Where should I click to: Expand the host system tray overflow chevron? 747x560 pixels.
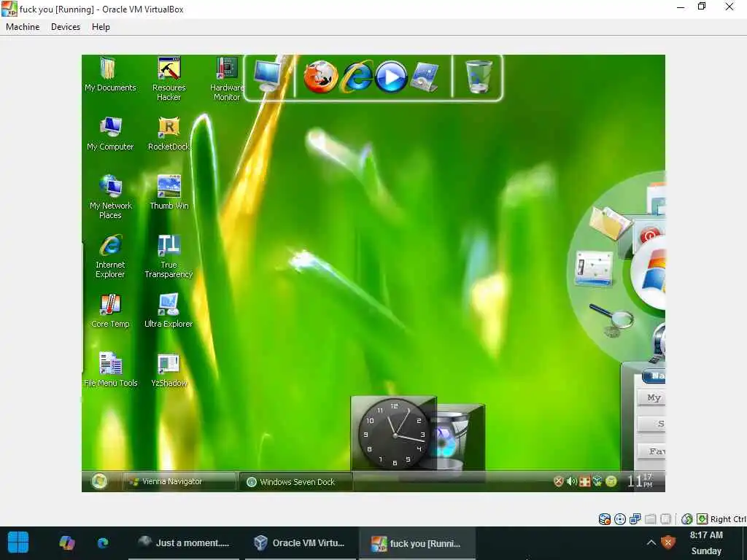[x=651, y=542]
